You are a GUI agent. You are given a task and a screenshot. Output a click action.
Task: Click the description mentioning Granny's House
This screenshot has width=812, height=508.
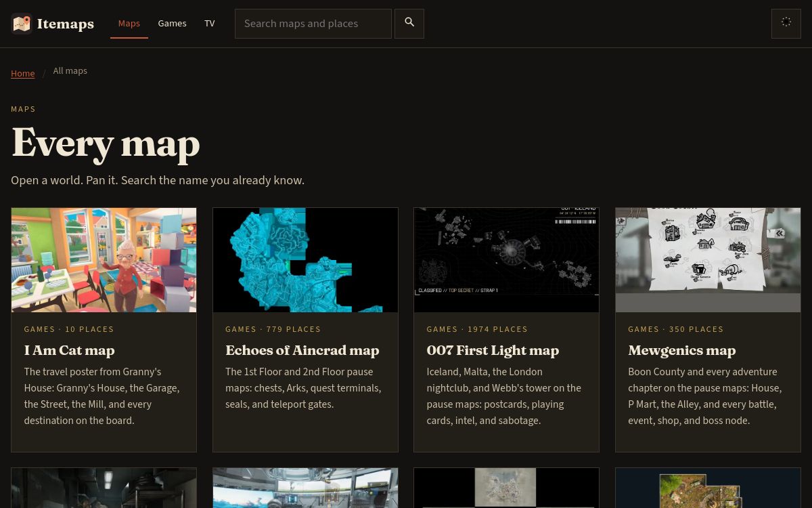coord(103,396)
